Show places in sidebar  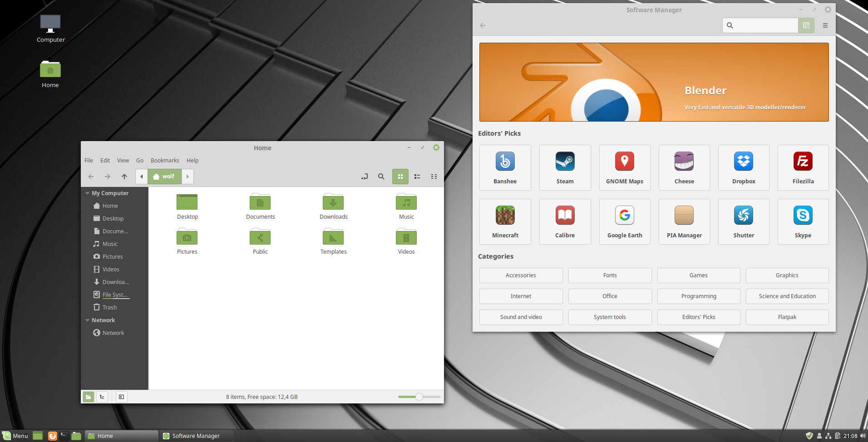89,397
